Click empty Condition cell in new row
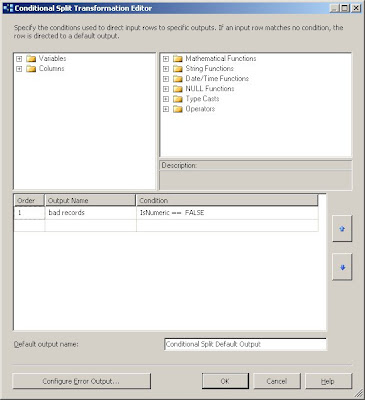This screenshot has width=365, height=400. pos(227,225)
